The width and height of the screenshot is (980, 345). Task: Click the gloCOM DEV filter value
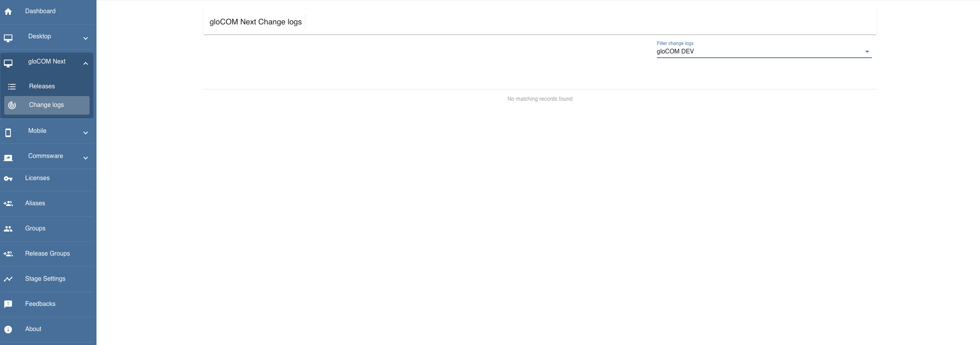(x=675, y=51)
